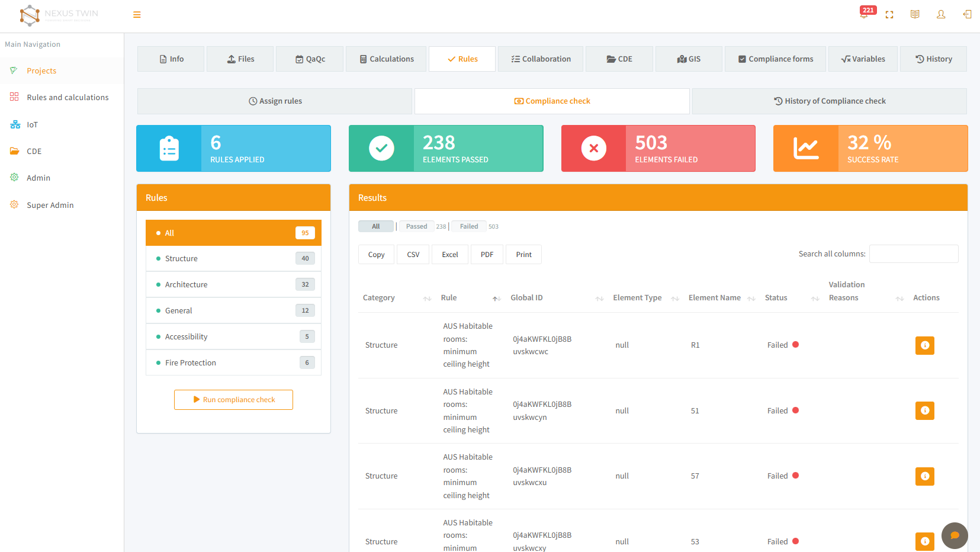Open the chat support bubble
Screen dimensions: 980x552
point(955,535)
